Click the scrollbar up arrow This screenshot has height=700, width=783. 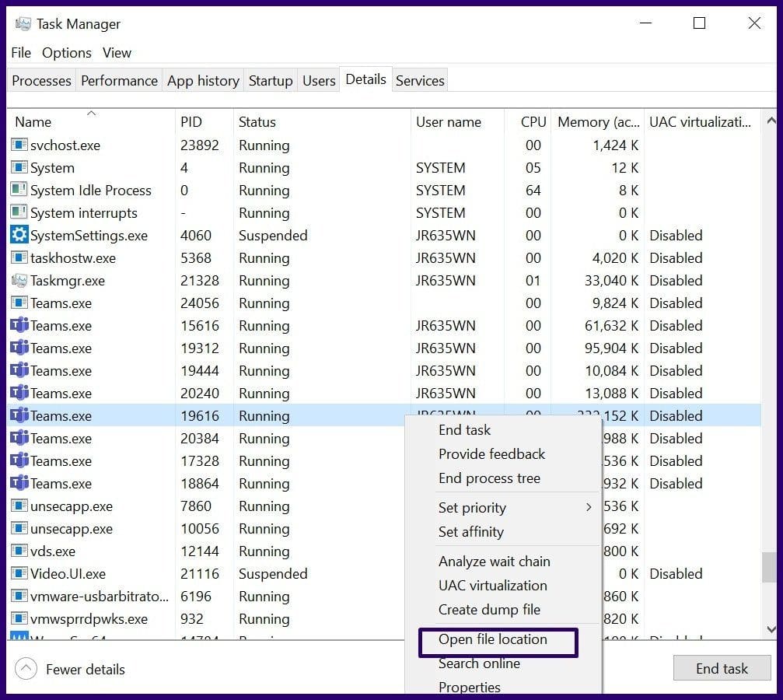point(771,121)
